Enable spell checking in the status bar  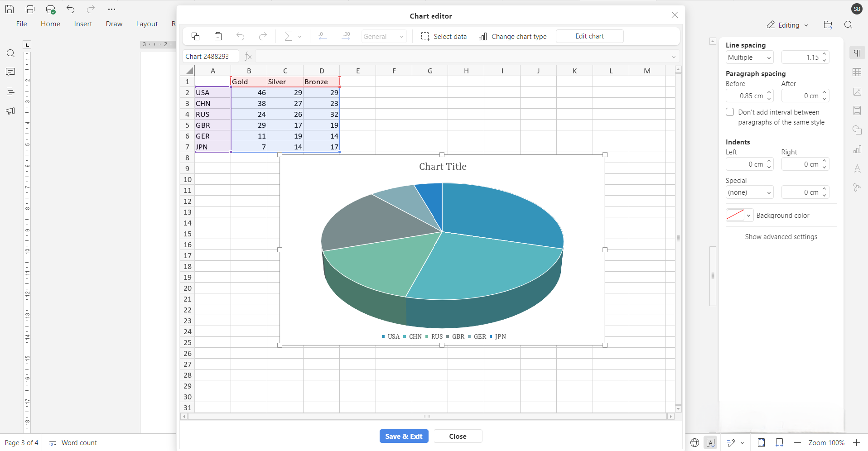point(711,442)
